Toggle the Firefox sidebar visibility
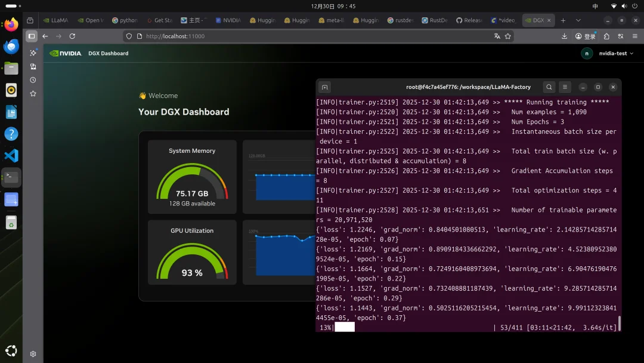This screenshot has width=644, height=363. 32,36
